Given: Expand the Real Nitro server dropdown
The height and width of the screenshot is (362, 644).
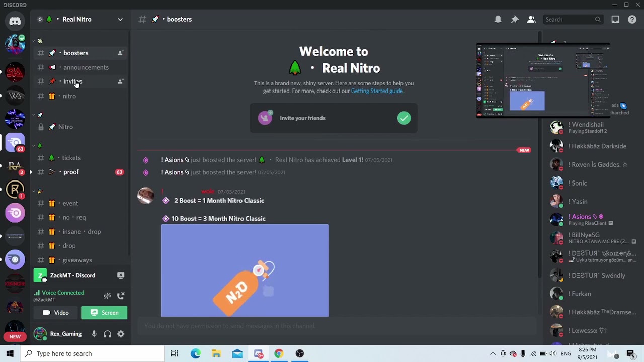Looking at the screenshot, I should [x=120, y=19].
